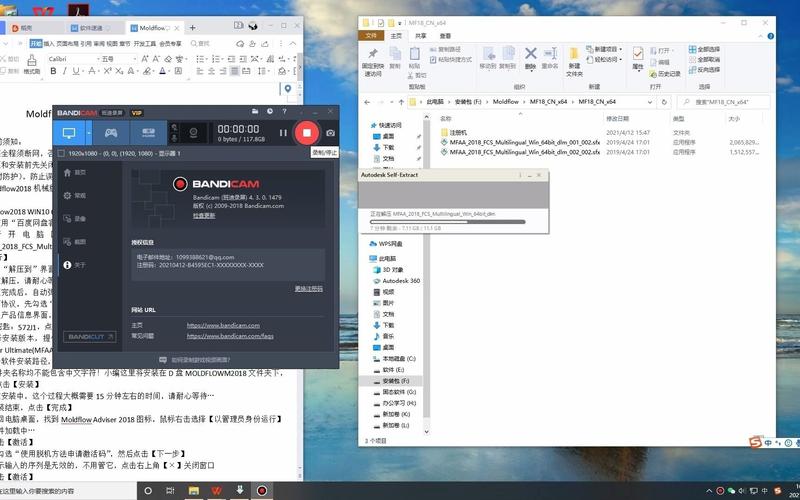The width and height of the screenshot is (800, 500).
Task: Click font color A icon in WPS toolbar
Action: [x=162, y=71]
